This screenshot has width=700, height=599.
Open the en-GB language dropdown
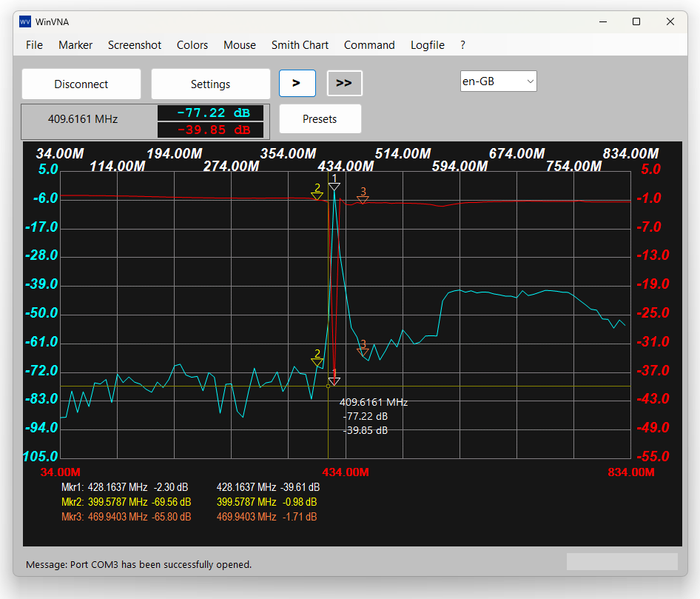tap(498, 81)
